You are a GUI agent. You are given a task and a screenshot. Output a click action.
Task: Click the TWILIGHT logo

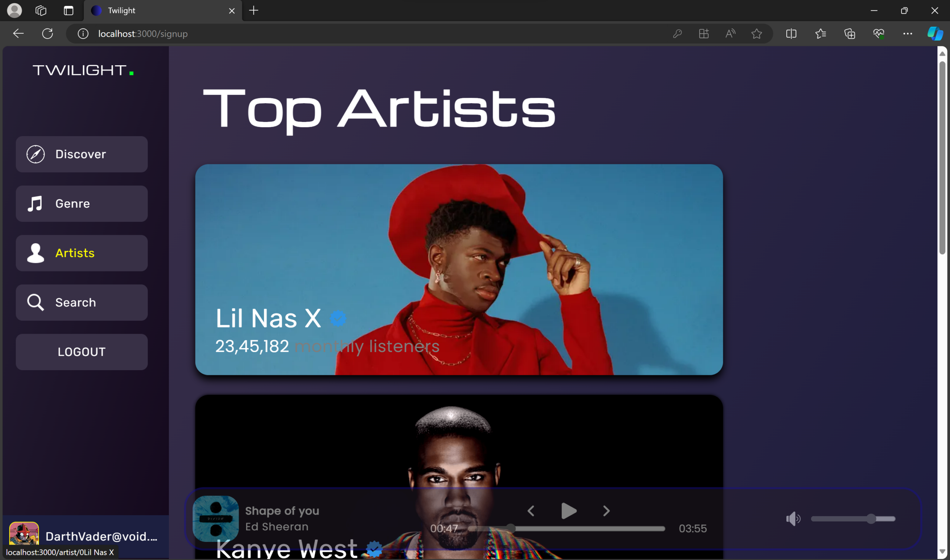83,70
